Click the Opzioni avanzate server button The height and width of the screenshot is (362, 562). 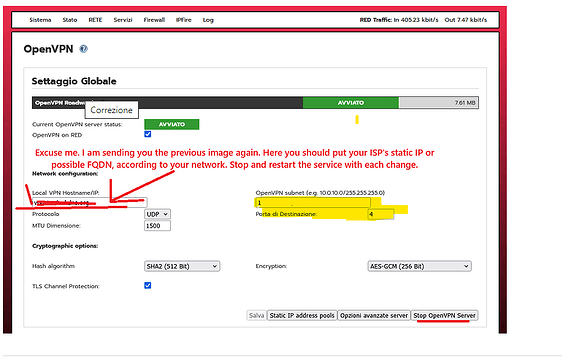click(x=374, y=315)
